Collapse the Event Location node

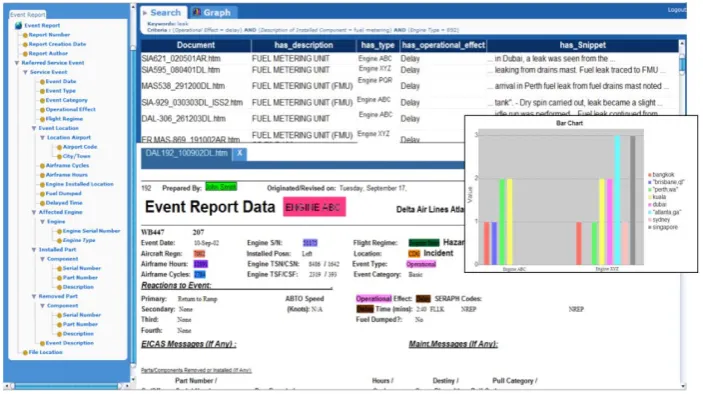(34, 128)
